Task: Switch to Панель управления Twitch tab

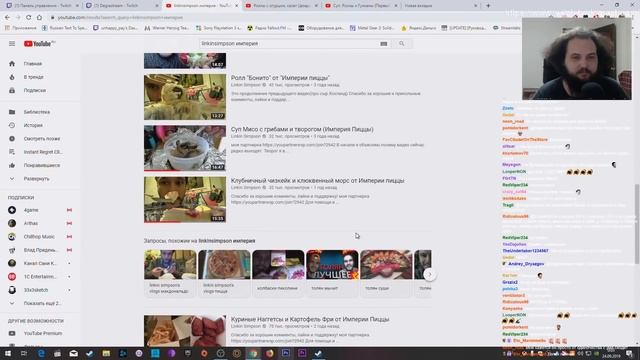Action: coord(42,6)
